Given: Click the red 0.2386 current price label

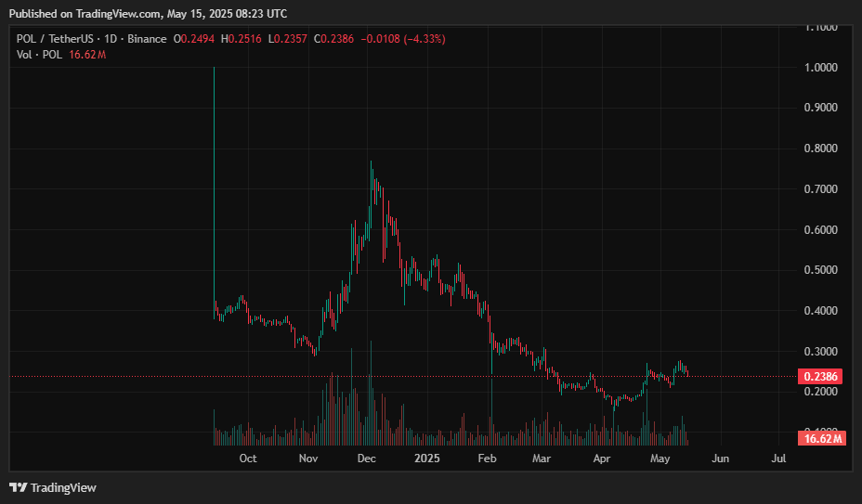Looking at the screenshot, I should (x=820, y=377).
